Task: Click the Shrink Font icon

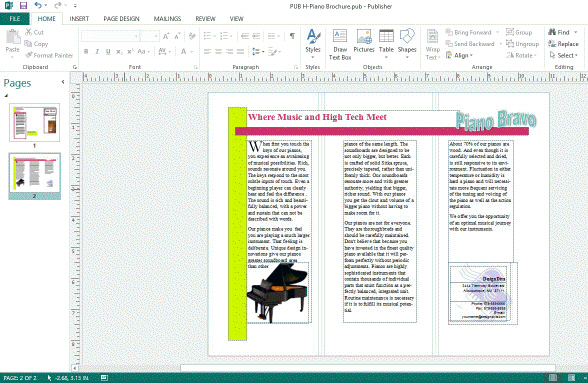Action: [177, 36]
